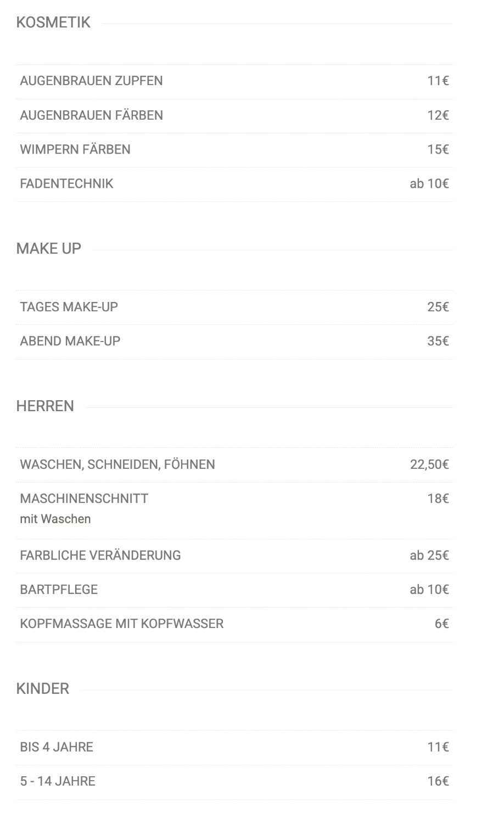
Task: Click the 22,50€ price
Action: tap(429, 465)
